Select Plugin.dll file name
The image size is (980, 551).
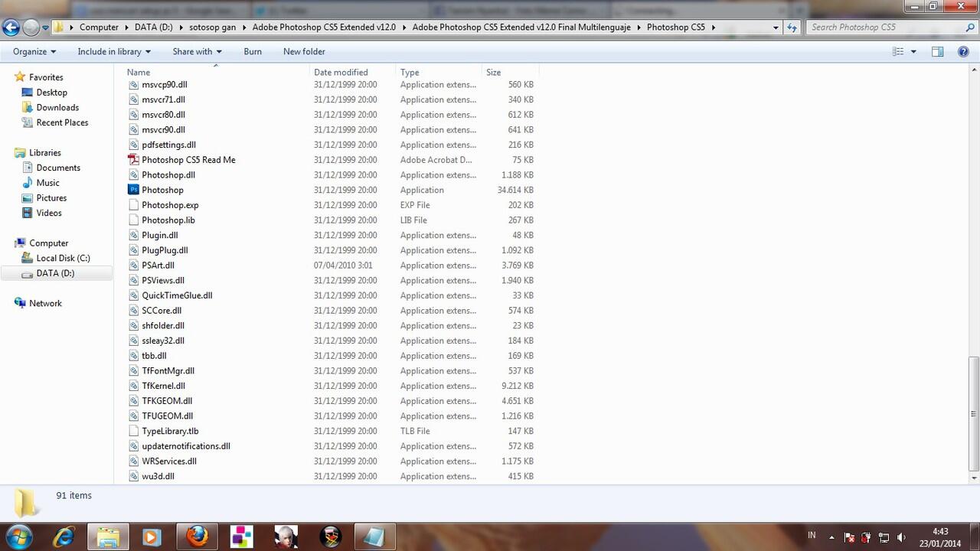click(160, 235)
